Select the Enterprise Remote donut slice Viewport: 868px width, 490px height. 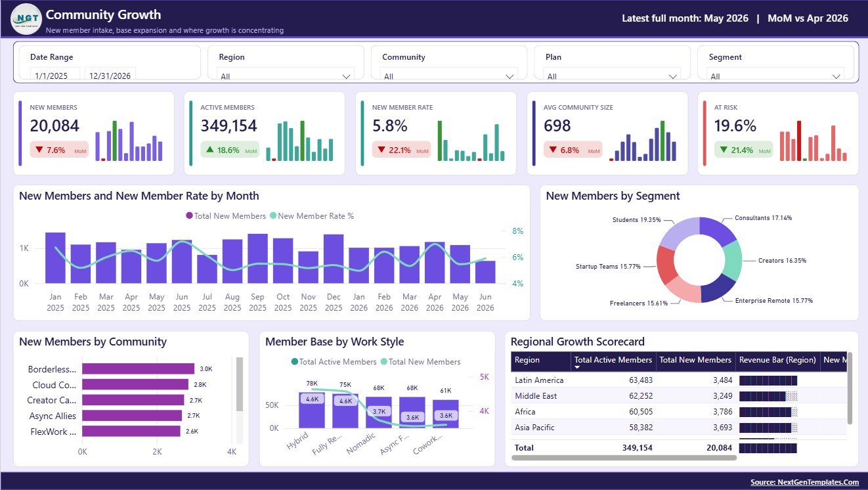(x=717, y=288)
